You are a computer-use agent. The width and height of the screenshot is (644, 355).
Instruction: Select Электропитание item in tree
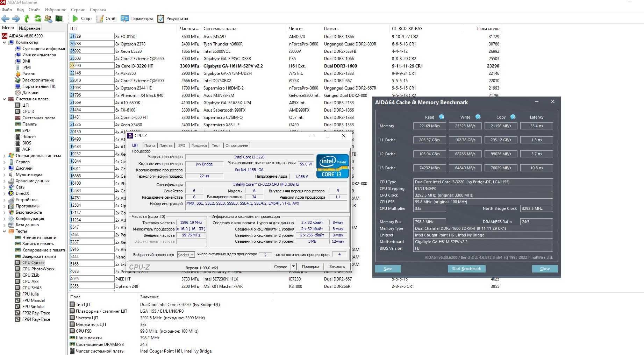(38, 80)
